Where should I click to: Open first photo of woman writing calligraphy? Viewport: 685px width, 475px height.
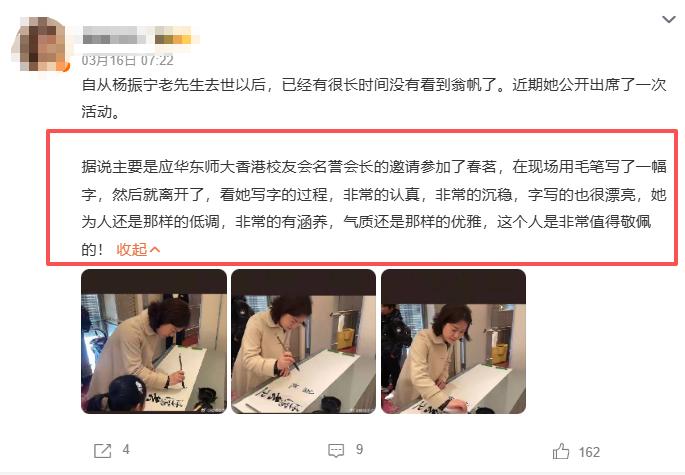click(154, 341)
